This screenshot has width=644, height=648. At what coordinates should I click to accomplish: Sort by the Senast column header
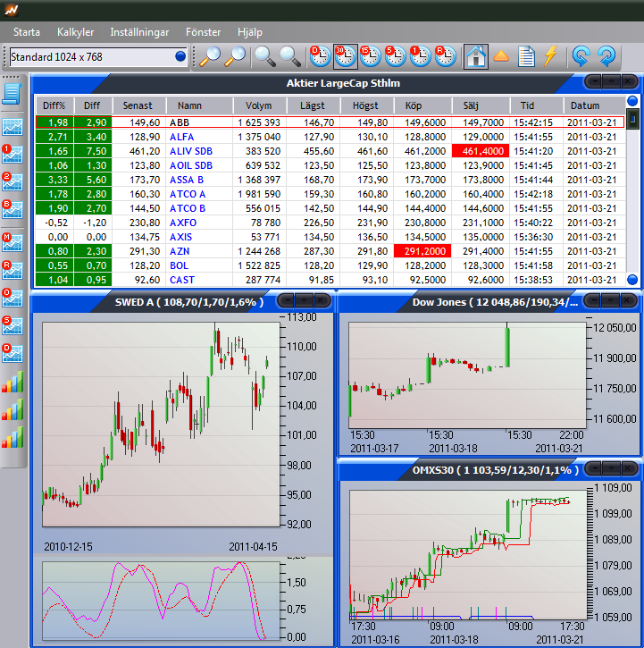click(138, 105)
